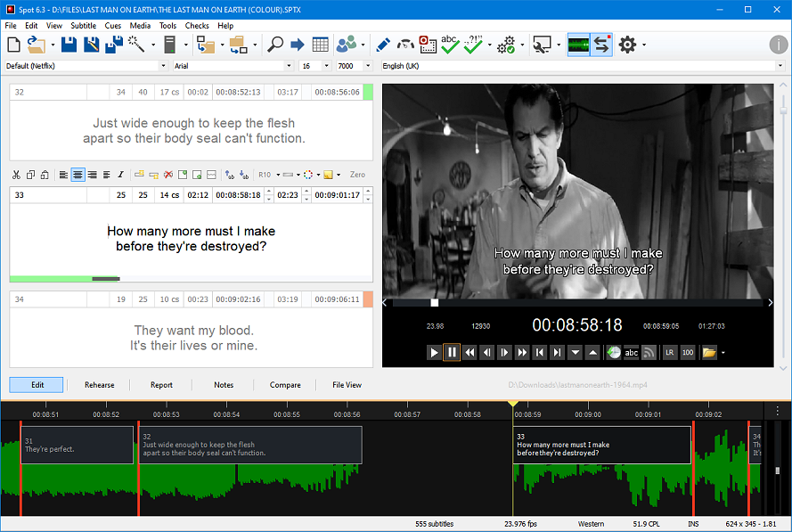
Task: Open the Media menu
Action: (x=140, y=25)
